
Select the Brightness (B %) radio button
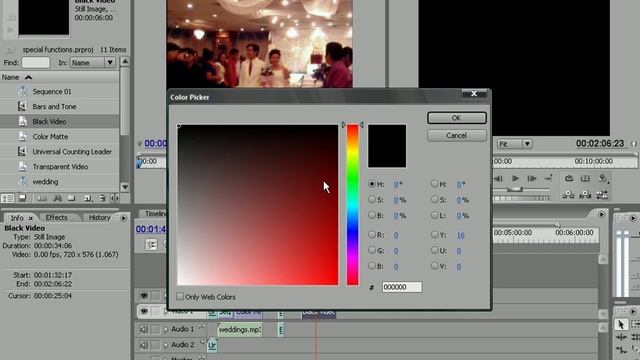click(x=371, y=215)
